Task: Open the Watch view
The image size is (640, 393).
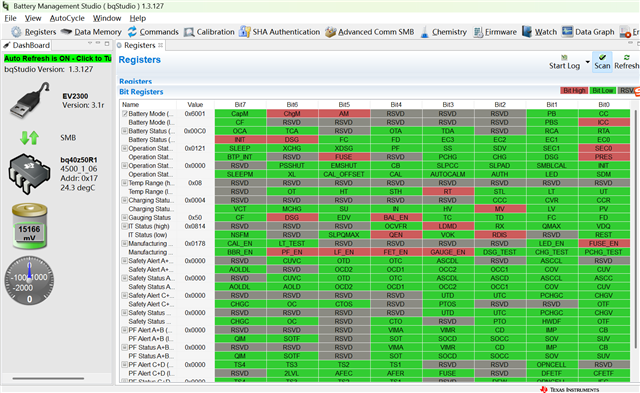Action: 539,32
